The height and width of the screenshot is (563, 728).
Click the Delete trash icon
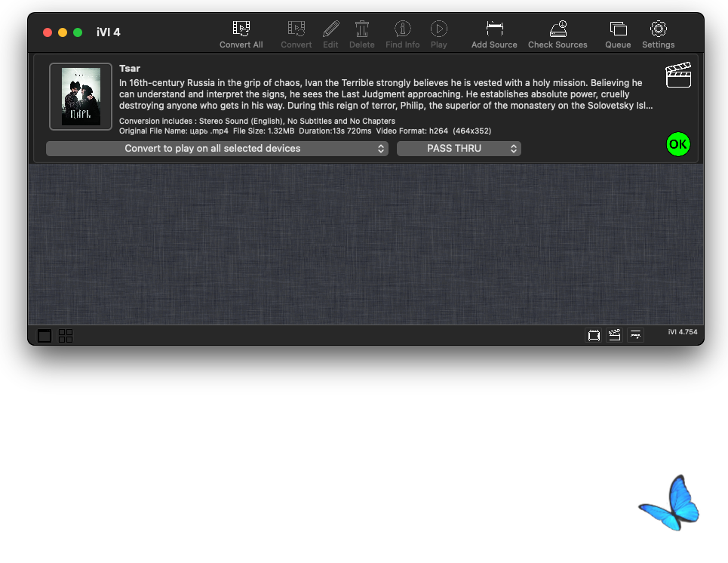361,29
